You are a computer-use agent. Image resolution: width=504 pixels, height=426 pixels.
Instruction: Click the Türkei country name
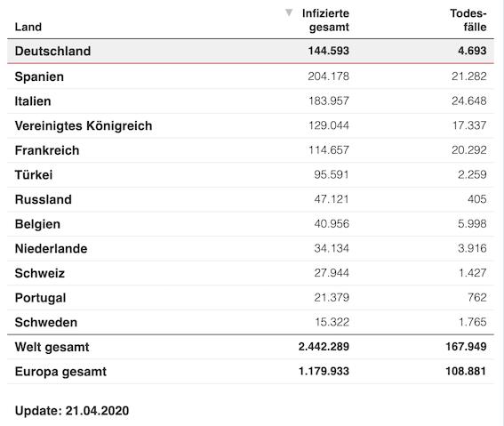point(34,174)
